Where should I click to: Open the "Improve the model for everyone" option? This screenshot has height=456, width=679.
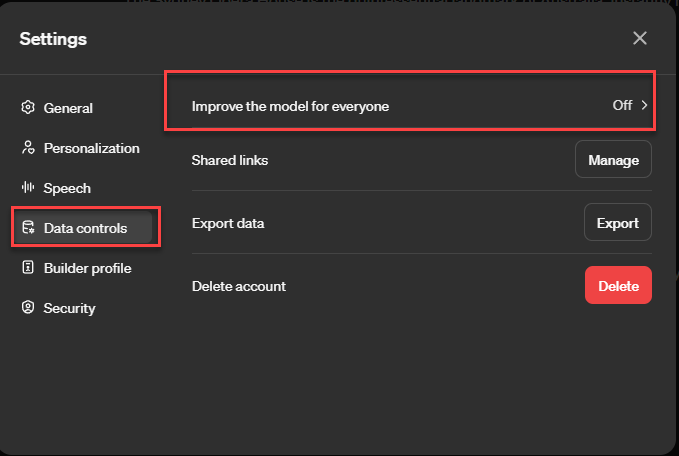(290, 105)
